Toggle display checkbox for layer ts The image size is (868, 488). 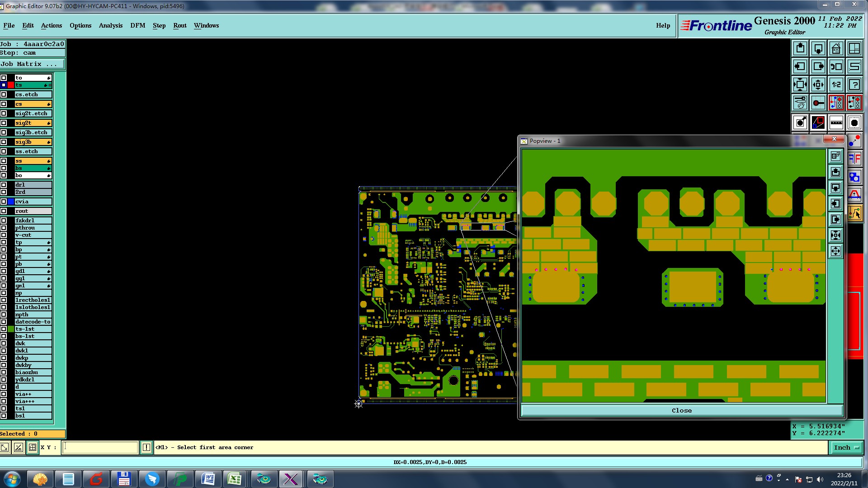[4, 85]
